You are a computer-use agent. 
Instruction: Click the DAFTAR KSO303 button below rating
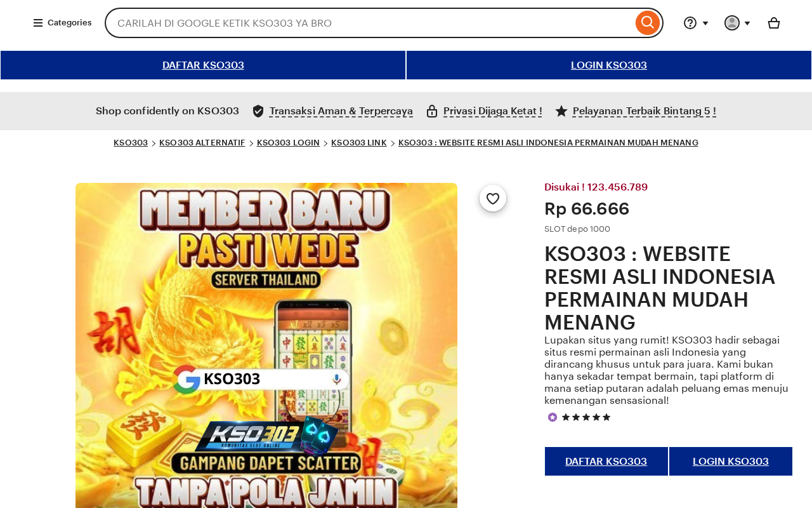606,462
